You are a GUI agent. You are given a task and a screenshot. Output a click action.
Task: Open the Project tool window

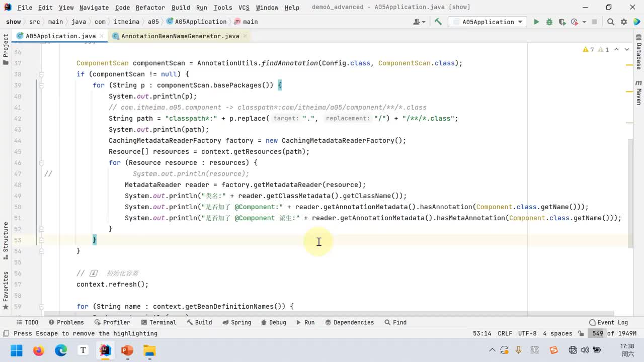click(6, 50)
